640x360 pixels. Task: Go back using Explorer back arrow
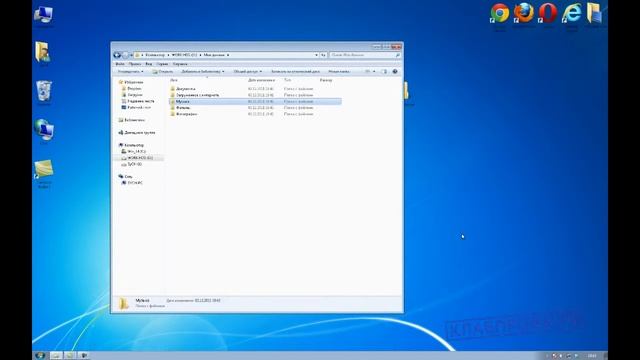click(117, 55)
